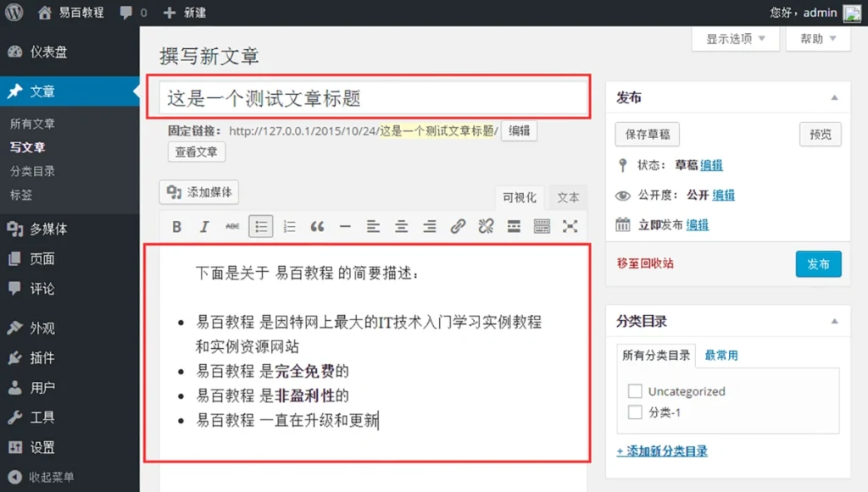Image resolution: width=868 pixels, height=492 pixels.
Task: Align text right
Action: click(430, 227)
